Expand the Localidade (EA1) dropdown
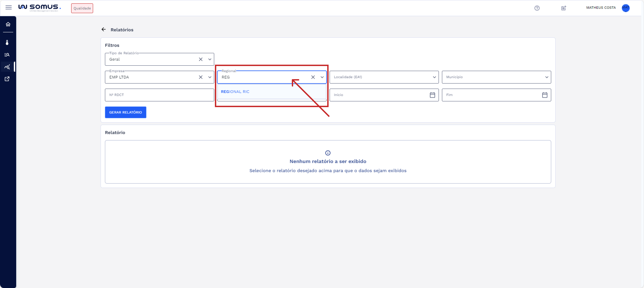644x288 pixels. [434, 77]
